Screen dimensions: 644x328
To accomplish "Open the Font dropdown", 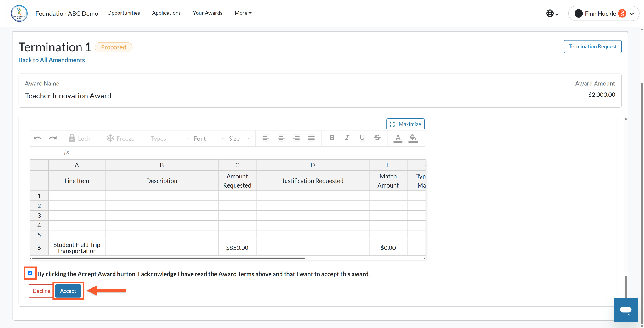I will [209, 139].
